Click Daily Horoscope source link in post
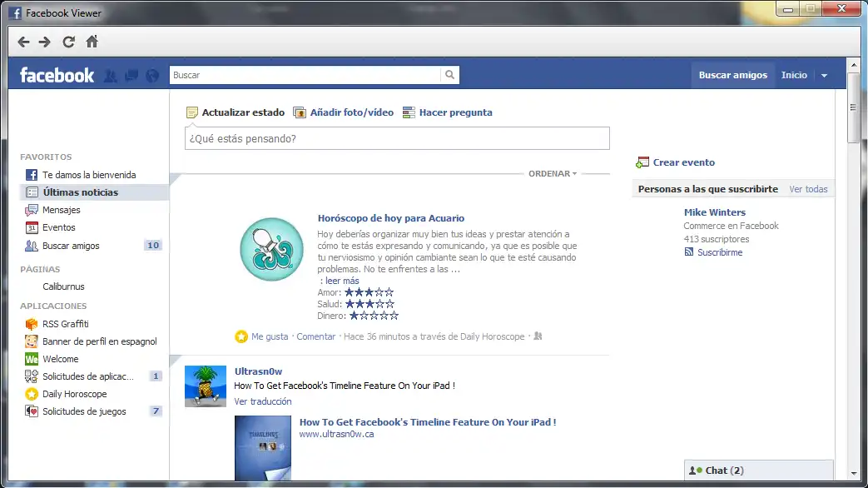The height and width of the screenshot is (488, 868). click(x=492, y=336)
